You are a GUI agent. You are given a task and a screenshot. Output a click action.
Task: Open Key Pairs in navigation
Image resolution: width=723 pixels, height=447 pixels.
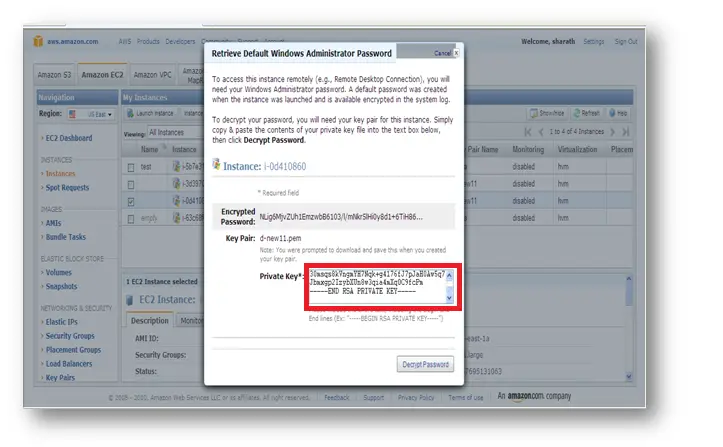60,377
